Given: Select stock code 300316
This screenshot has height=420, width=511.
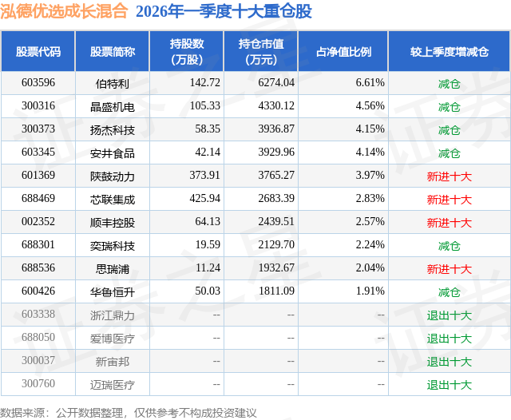Looking at the screenshot, I should [x=38, y=106].
